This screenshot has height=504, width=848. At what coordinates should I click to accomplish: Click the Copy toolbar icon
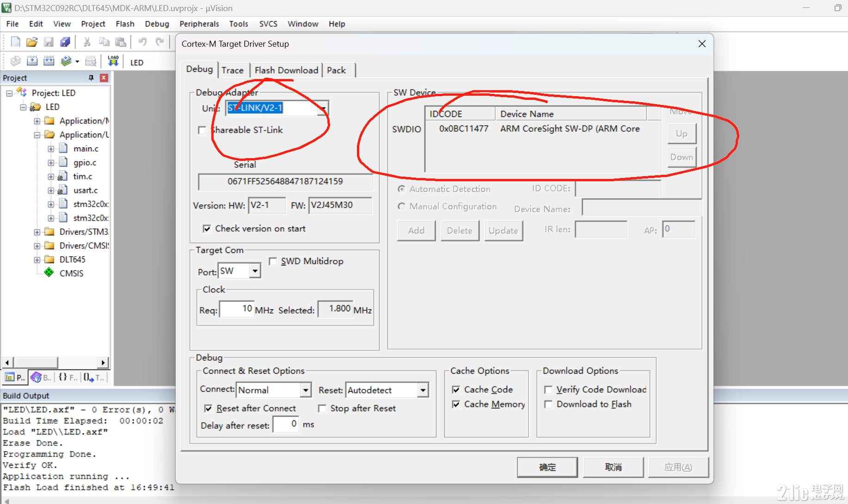click(x=104, y=42)
